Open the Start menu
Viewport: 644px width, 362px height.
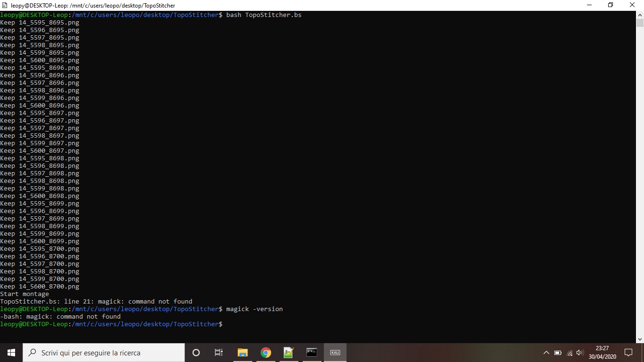[x=10, y=353]
